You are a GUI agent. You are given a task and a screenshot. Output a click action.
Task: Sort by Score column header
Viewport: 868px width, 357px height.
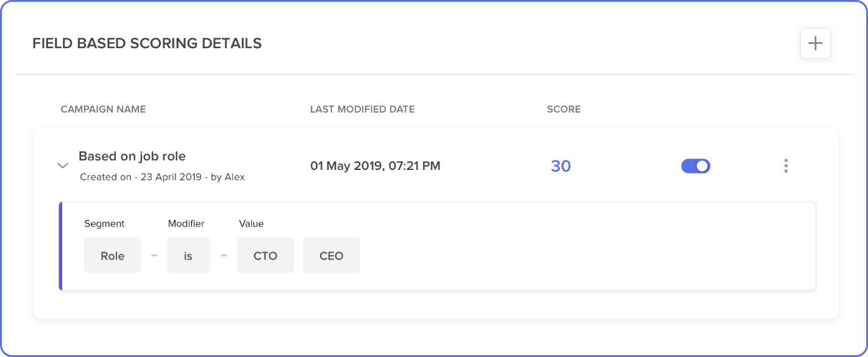tap(564, 110)
